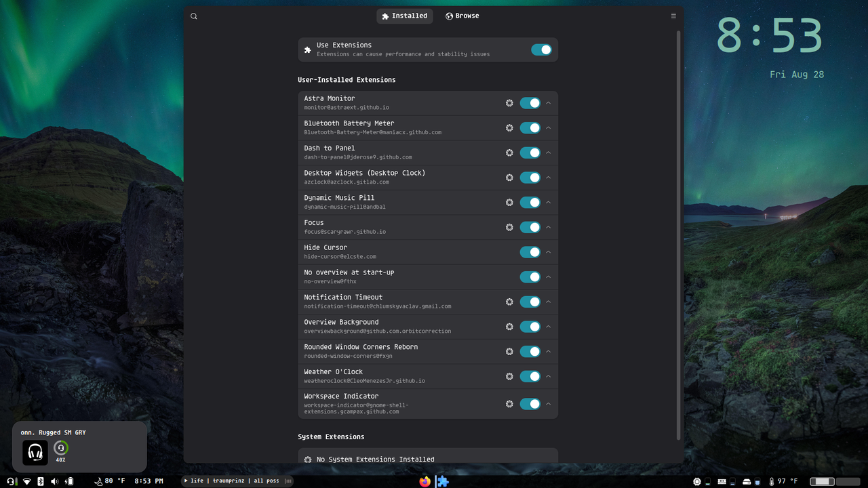Expand the Desktop Widgets row details
This screenshot has width=868, height=488.
click(549, 178)
